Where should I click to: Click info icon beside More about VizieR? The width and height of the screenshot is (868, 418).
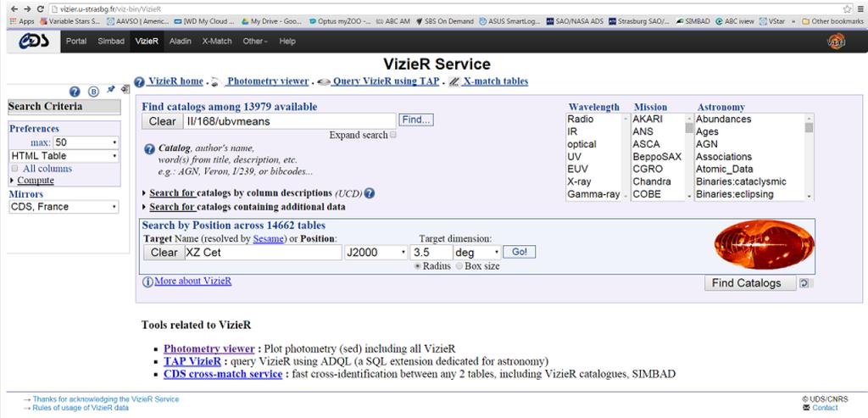pyautogui.click(x=147, y=281)
